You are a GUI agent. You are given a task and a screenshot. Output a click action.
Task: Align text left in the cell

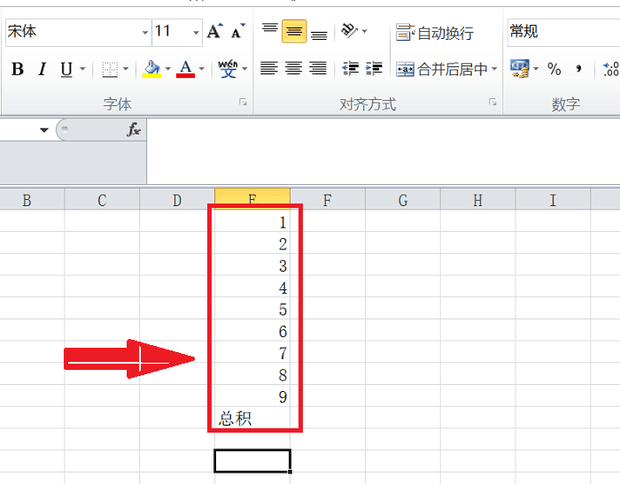click(269, 69)
